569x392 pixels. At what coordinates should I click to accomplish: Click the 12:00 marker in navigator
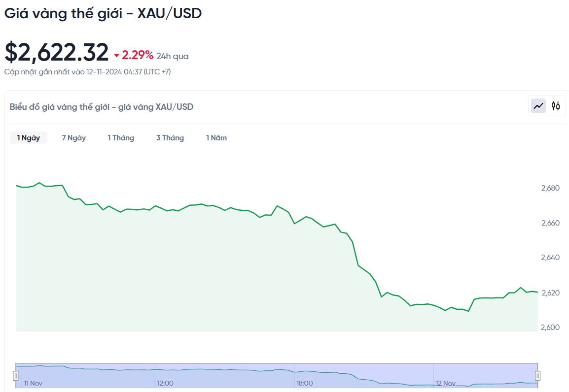click(x=165, y=383)
